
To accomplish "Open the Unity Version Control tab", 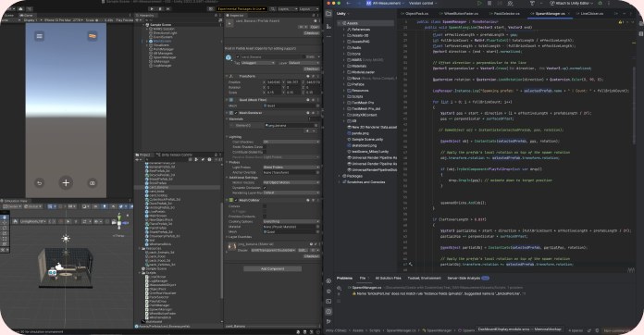I will click(x=176, y=155).
